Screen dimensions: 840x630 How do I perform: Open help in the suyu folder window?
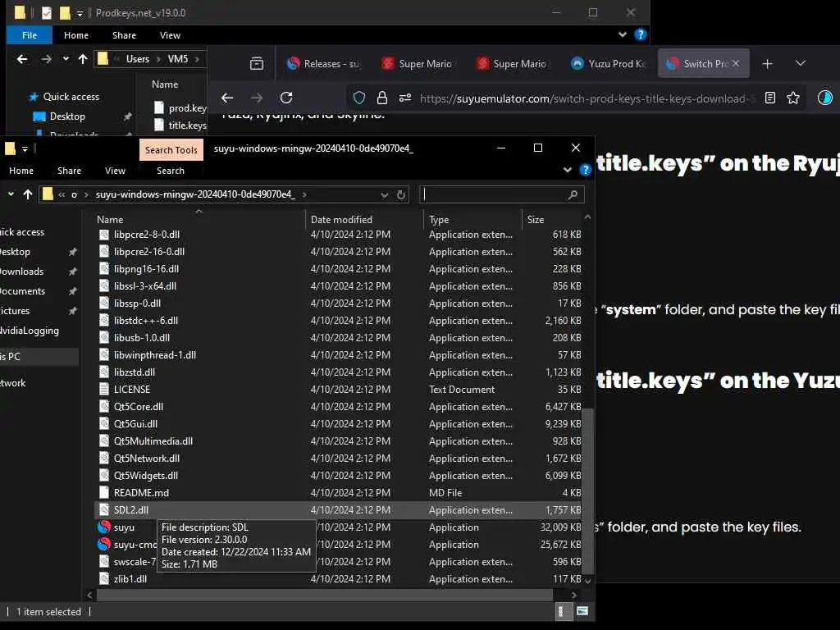pyautogui.click(x=585, y=171)
